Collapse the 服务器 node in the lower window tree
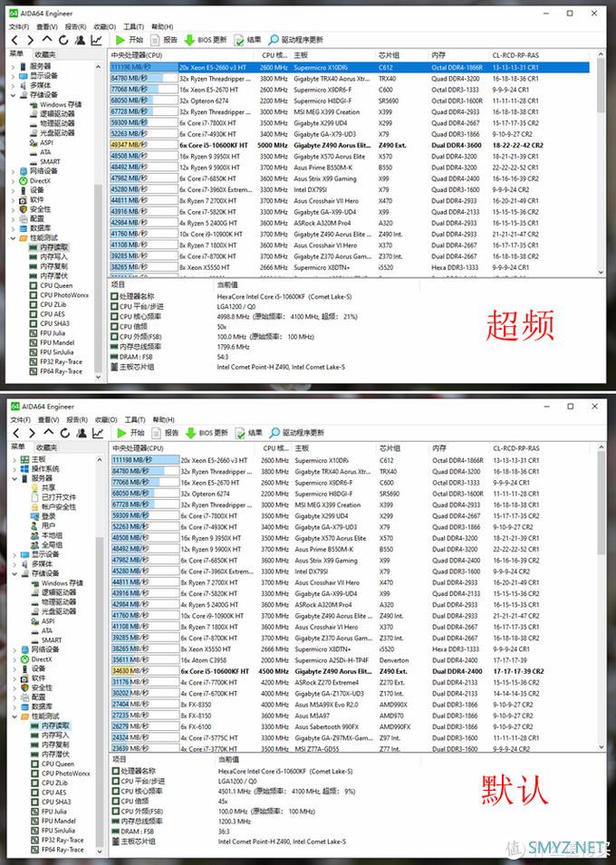This screenshot has height=865, width=616. (14, 478)
